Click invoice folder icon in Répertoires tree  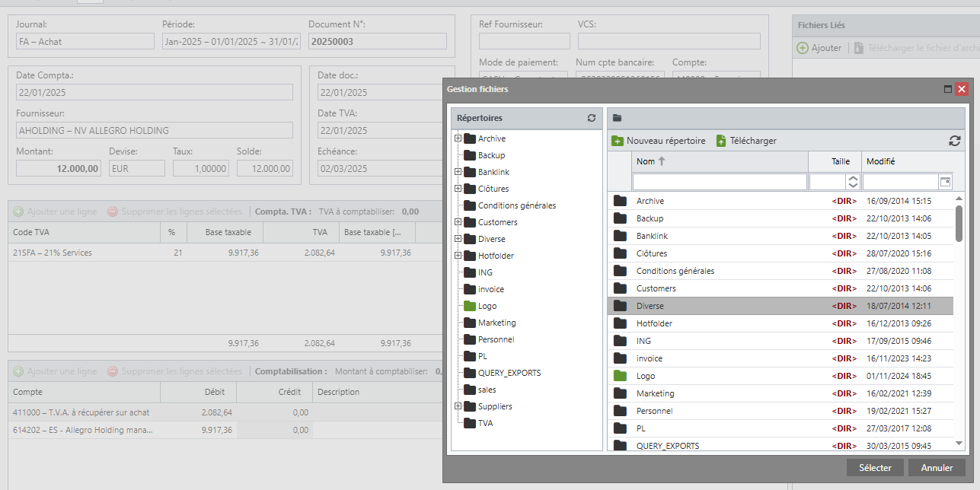tap(470, 289)
